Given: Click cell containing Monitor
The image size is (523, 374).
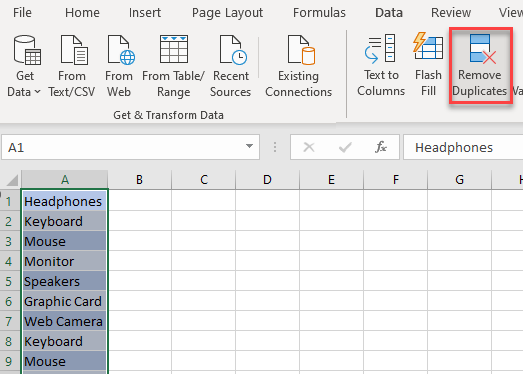Looking at the screenshot, I should pos(65,261).
